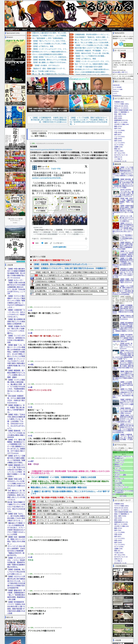
Task: Open tweet preview card with African leaders photo
Action: (x=60, y=216)
